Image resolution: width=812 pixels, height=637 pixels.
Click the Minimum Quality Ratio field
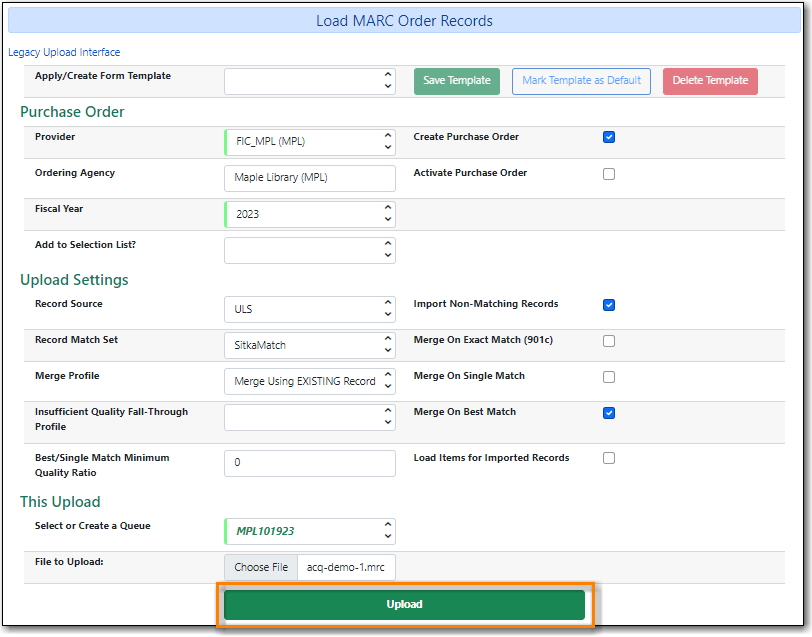(309, 463)
